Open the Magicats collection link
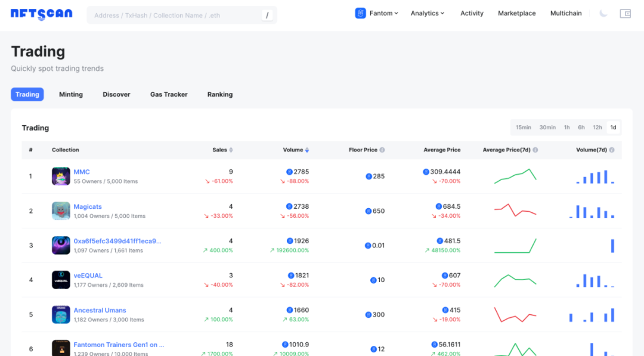 tap(86, 206)
